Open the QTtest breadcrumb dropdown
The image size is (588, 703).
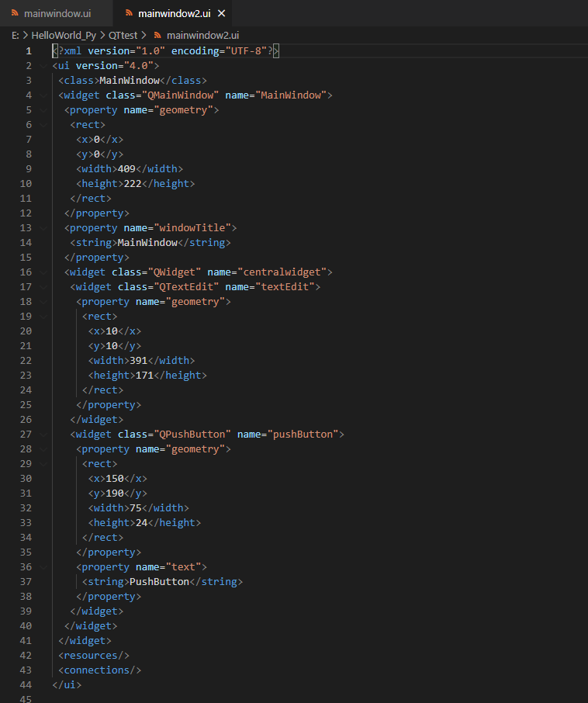tap(123, 35)
